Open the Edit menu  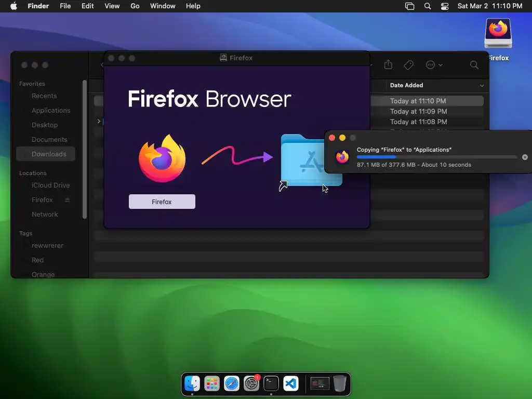click(x=87, y=6)
